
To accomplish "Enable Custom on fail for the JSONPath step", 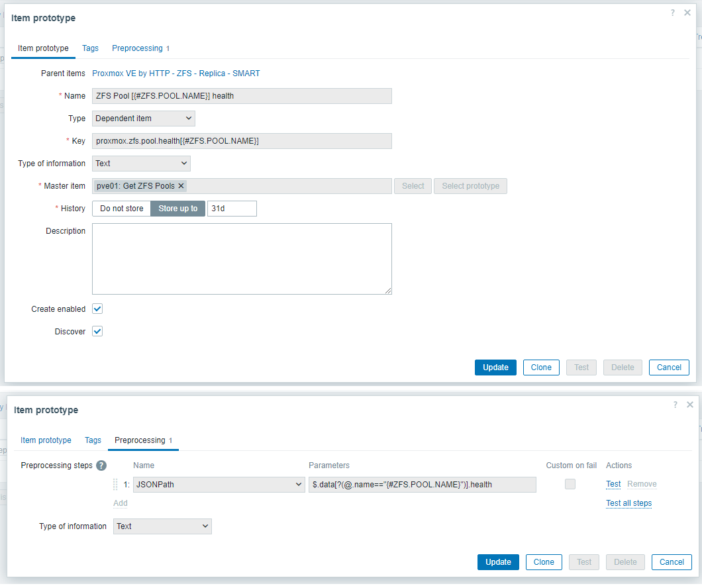I will 570,484.
